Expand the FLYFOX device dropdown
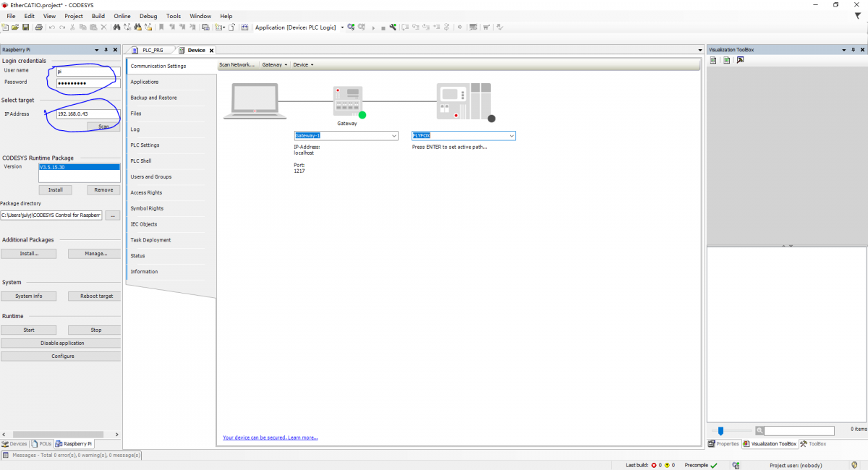Image resolution: width=868 pixels, height=470 pixels. pyautogui.click(x=511, y=136)
